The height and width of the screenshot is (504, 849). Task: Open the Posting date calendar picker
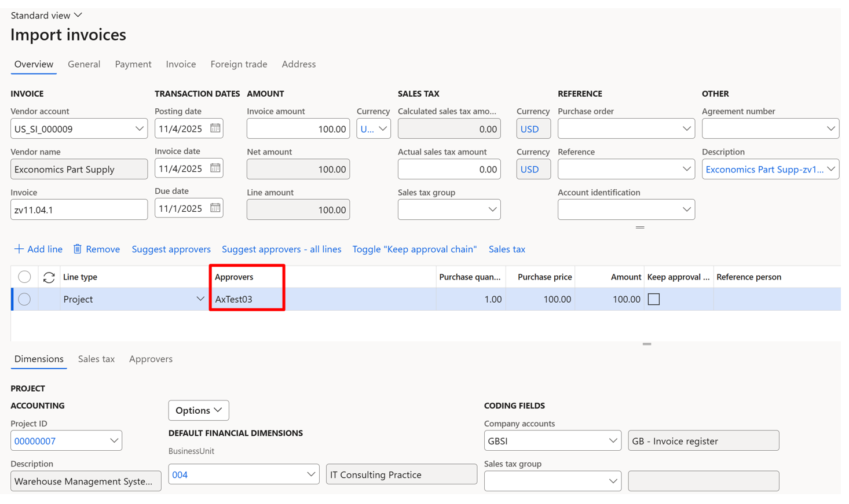[x=215, y=128]
